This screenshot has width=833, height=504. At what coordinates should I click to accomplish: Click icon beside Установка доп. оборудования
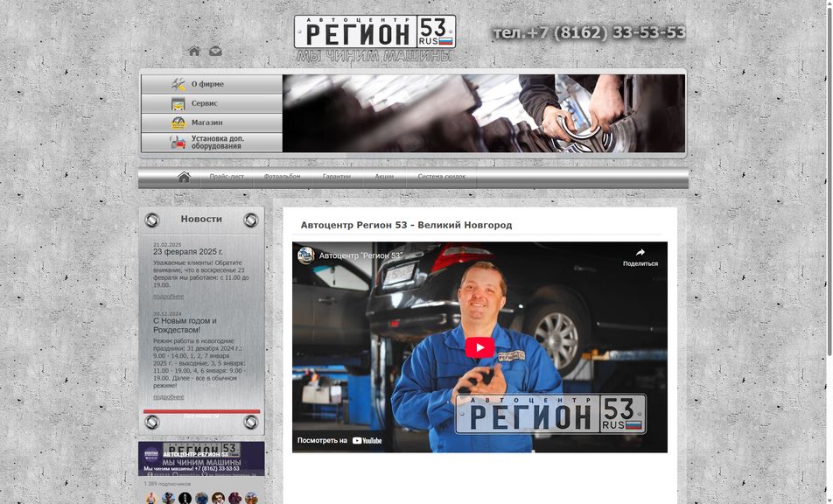(178, 143)
